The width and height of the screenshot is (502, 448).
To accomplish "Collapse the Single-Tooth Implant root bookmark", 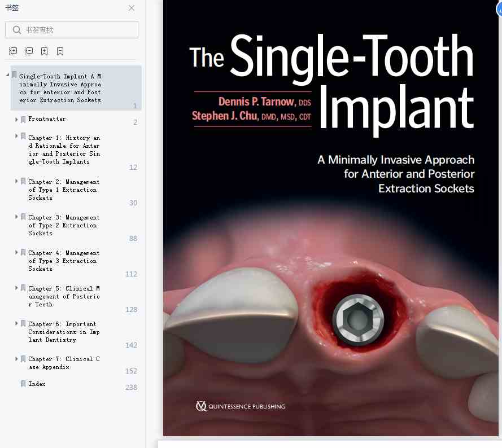I will [7, 75].
